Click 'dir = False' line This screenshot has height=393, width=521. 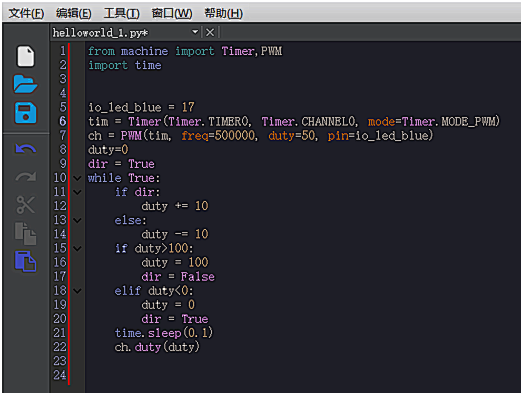178,276
